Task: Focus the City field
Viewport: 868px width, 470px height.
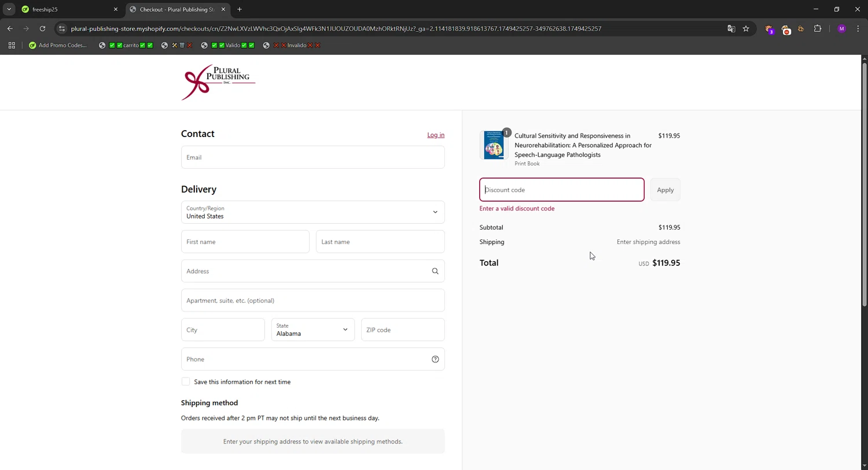Action: (x=223, y=330)
